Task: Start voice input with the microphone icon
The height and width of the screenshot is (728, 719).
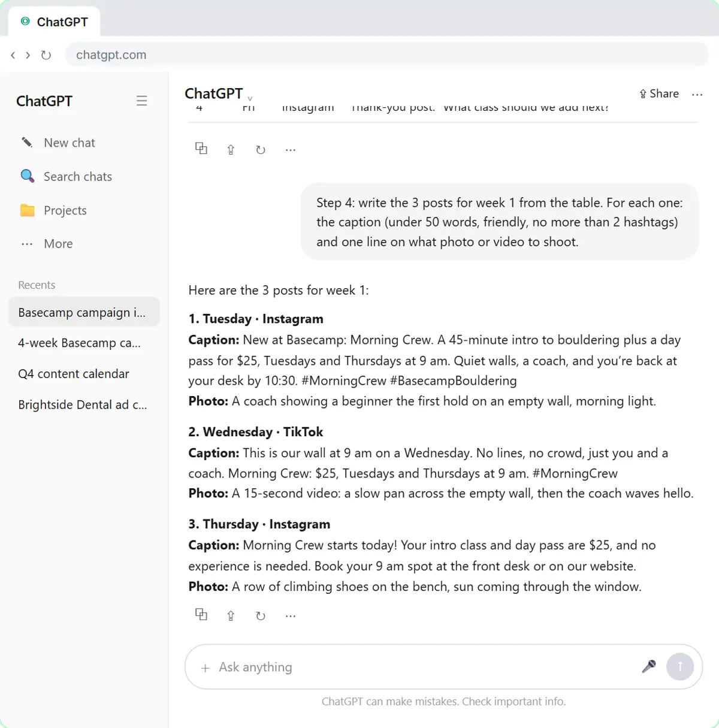Action: click(649, 666)
